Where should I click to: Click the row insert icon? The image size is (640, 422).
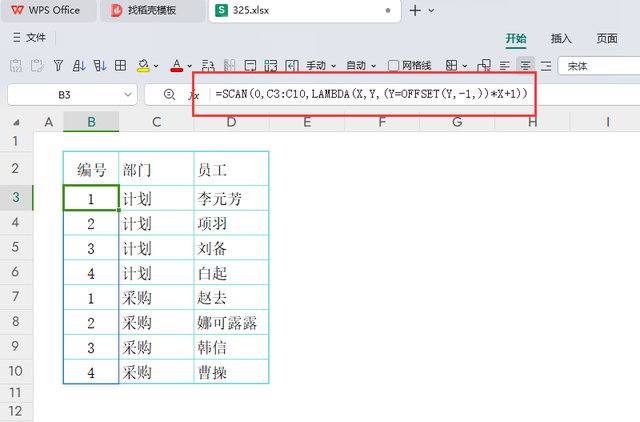(208, 65)
